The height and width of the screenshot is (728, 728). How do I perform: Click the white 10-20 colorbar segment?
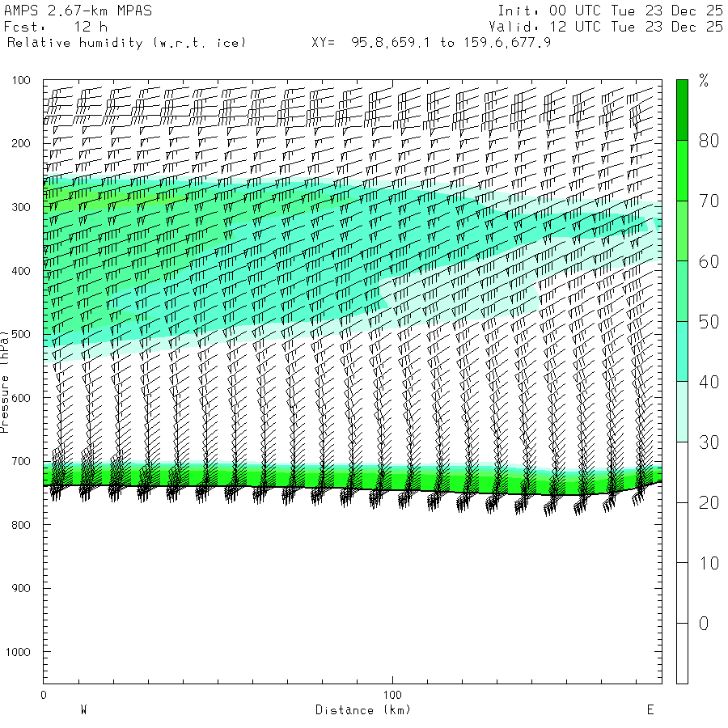tap(682, 532)
